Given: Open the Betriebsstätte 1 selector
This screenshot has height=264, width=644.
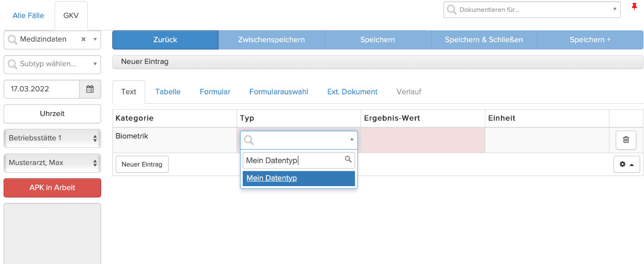Looking at the screenshot, I should coord(52,138).
